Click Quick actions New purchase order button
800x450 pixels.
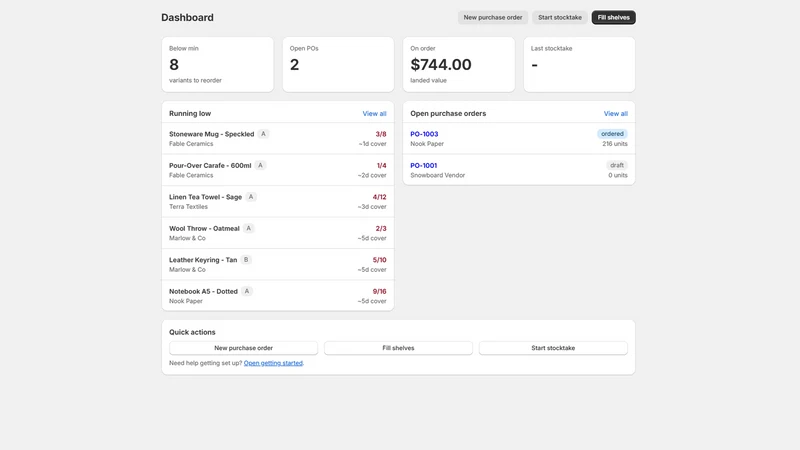[243, 348]
